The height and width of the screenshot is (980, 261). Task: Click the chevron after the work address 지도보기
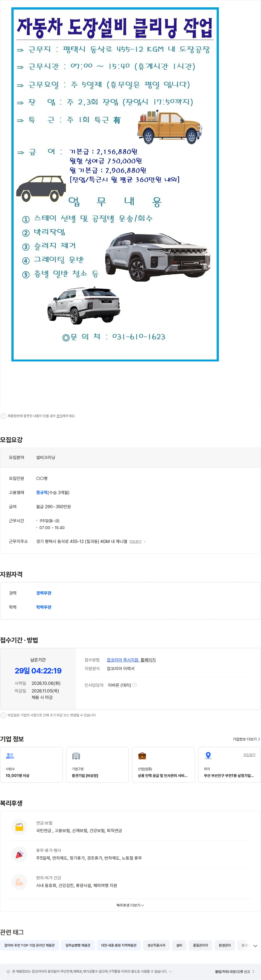pyautogui.click(x=145, y=541)
